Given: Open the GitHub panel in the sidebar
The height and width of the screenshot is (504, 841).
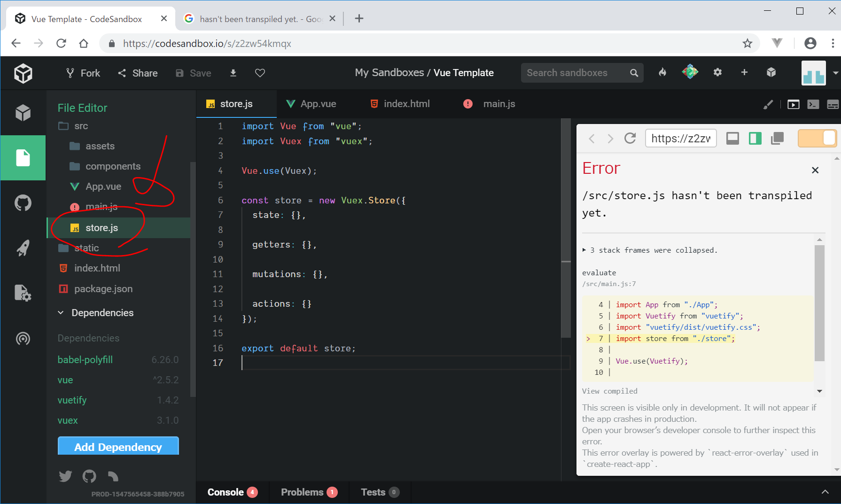Looking at the screenshot, I should click(23, 203).
